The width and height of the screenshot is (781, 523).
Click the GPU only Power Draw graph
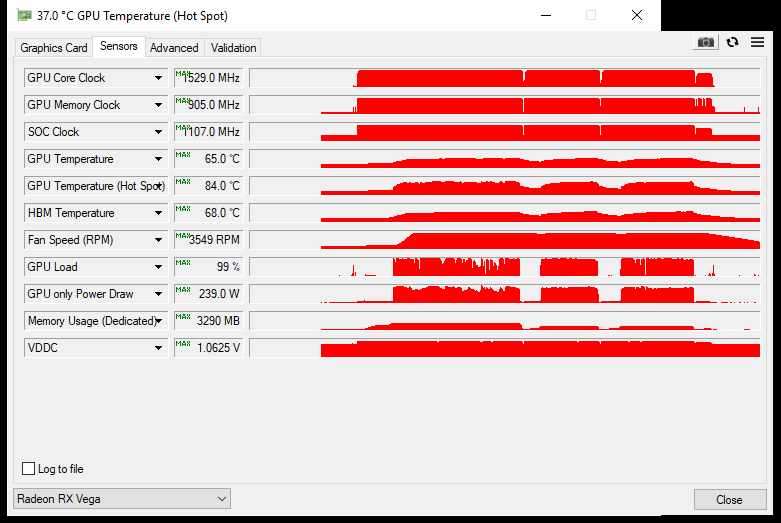pos(505,294)
